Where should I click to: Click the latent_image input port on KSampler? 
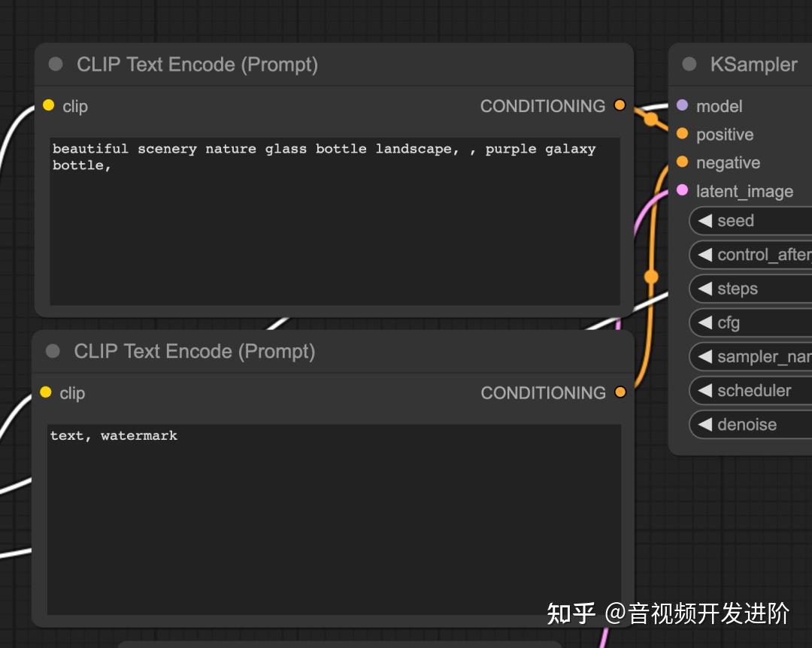[x=683, y=191]
